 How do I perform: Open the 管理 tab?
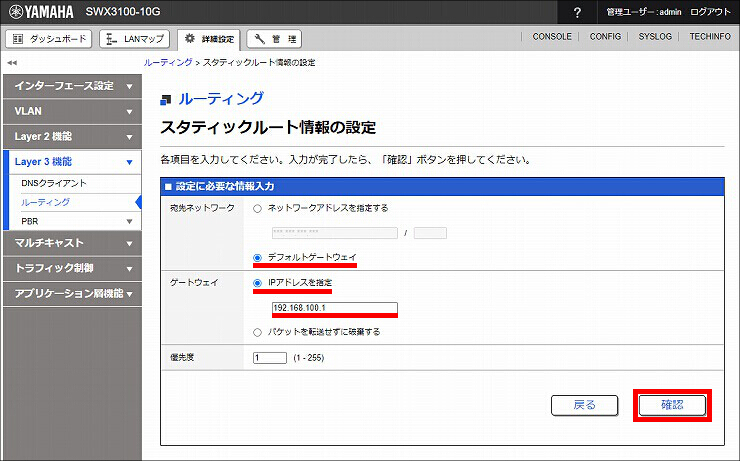click(x=274, y=39)
